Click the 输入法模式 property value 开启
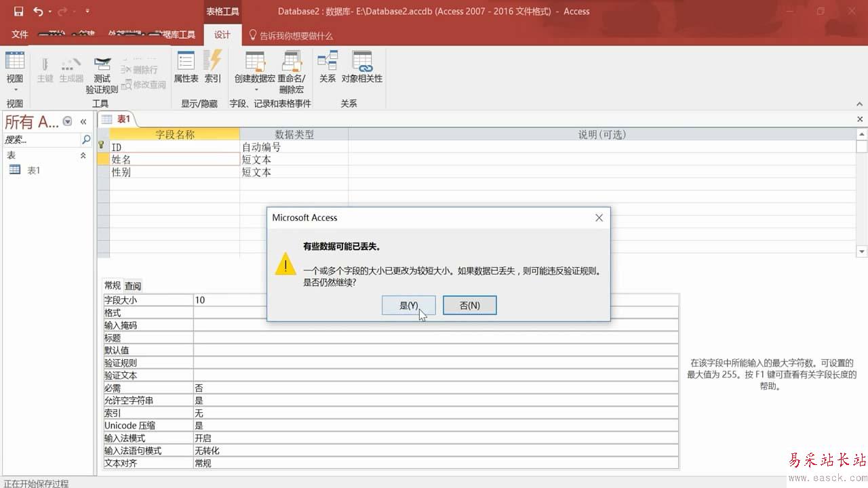 436,438
